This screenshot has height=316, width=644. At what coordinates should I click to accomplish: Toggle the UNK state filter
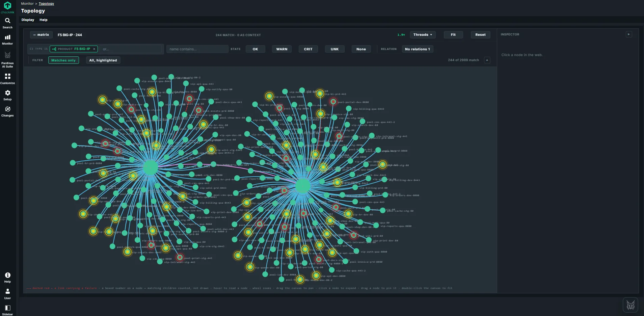(x=334, y=49)
